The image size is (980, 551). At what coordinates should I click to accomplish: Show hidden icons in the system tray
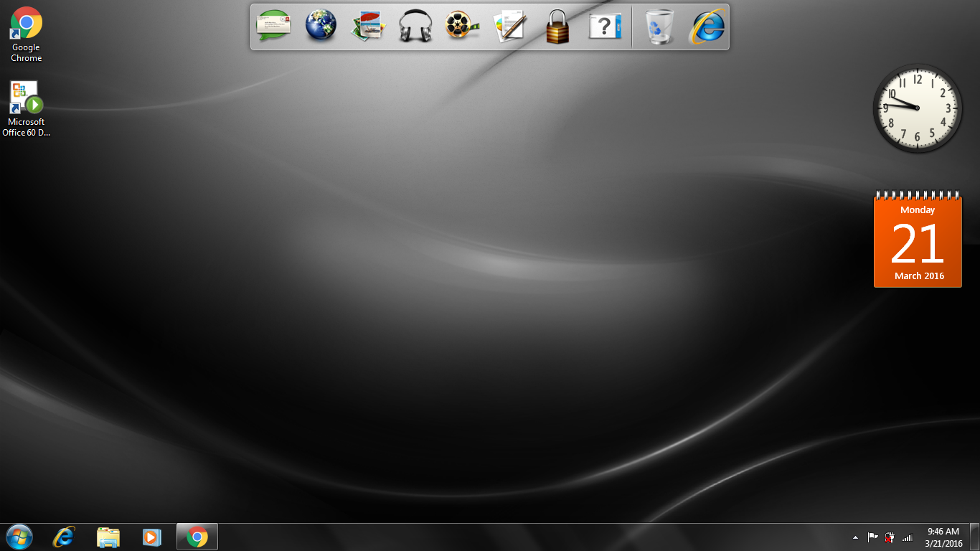pyautogui.click(x=855, y=537)
